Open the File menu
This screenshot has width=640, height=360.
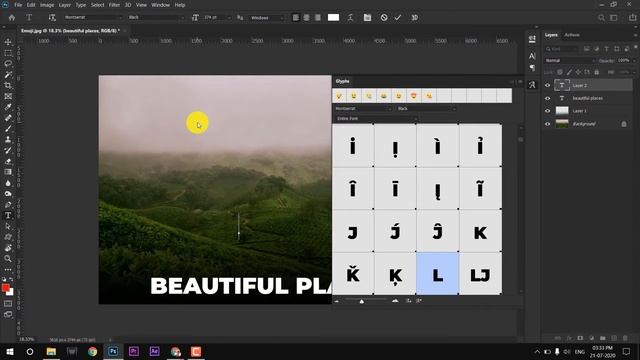coord(18,5)
